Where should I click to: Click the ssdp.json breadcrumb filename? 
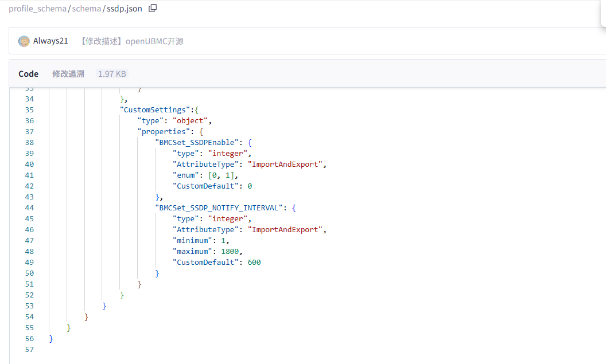click(x=125, y=9)
